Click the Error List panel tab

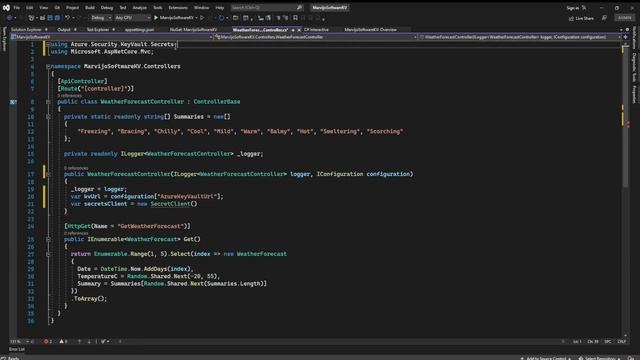click(17, 349)
